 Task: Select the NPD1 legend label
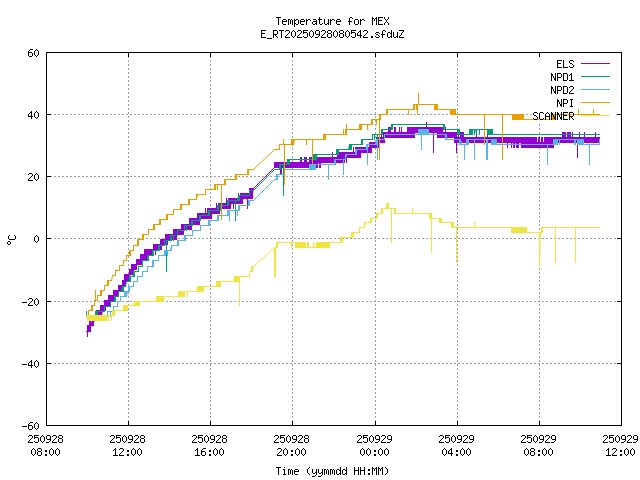tap(561, 77)
